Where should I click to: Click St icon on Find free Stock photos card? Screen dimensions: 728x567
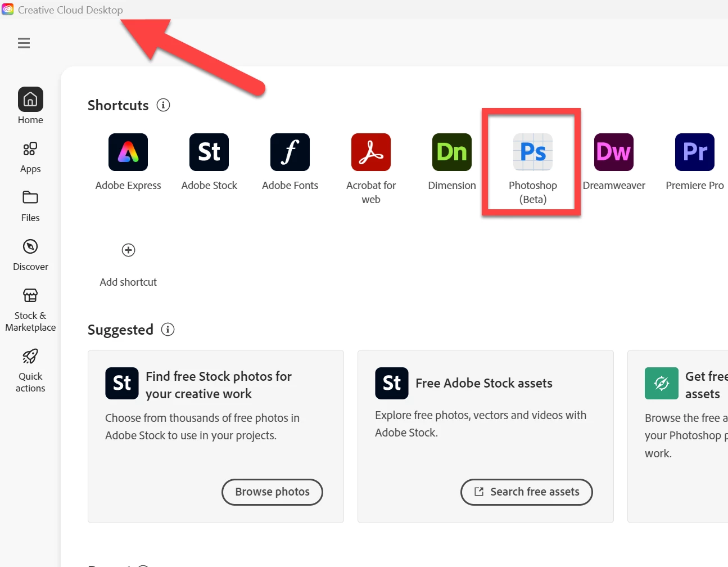[x=122, y=383]
